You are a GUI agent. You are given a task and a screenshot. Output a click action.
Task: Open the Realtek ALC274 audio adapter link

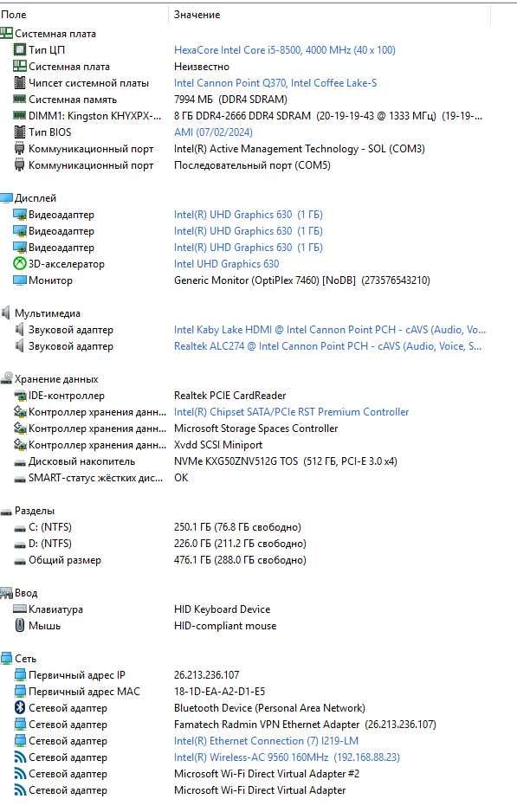(327, 346)
